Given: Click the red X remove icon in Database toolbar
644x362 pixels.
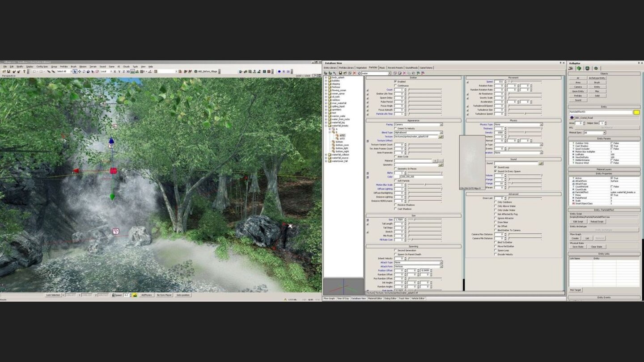Looking at the screenshot, I should coord(354,73).
